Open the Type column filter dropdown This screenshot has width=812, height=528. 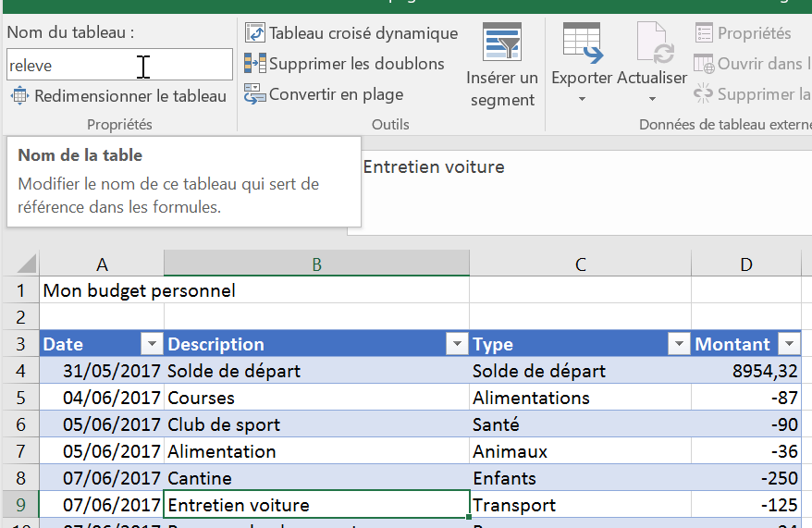point(679,343)
